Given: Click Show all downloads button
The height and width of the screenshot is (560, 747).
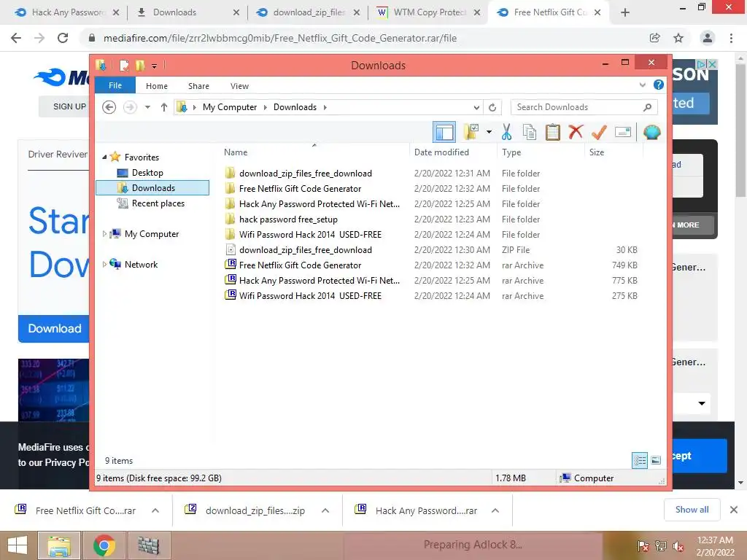Looking at the screenshot, I should coord(692,510).
